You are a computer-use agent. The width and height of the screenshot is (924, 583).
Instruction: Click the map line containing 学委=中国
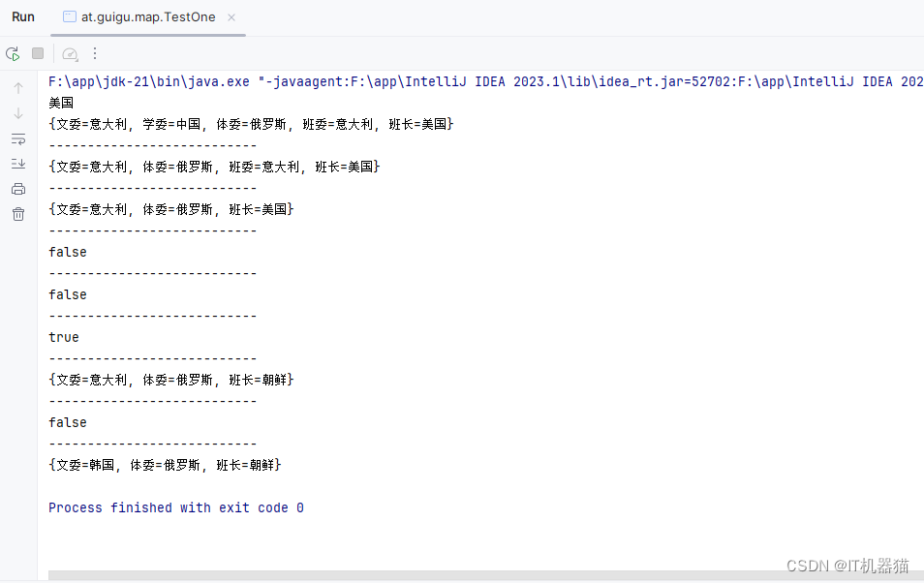click(251, 124)
